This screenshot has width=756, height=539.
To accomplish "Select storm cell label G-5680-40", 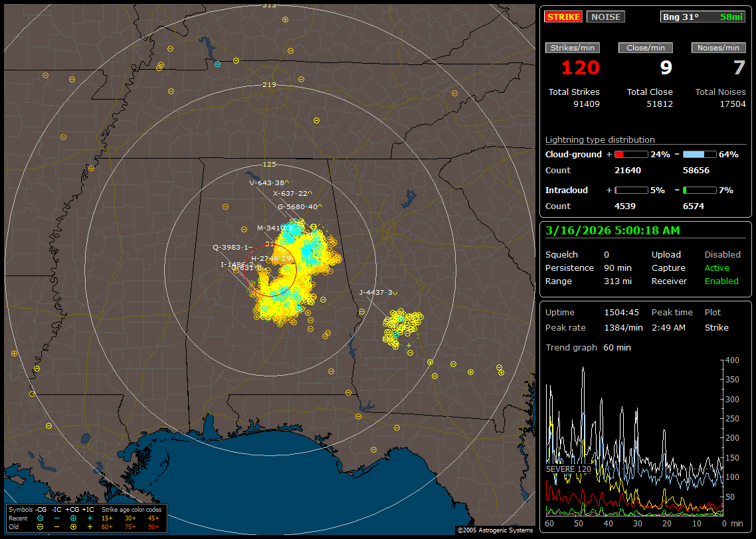I will [297, 206].
